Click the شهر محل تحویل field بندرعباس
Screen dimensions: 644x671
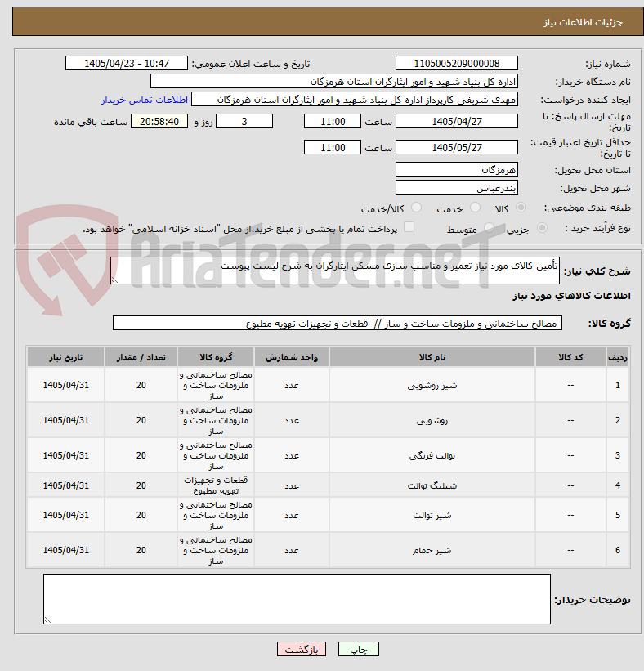(457, 188)
